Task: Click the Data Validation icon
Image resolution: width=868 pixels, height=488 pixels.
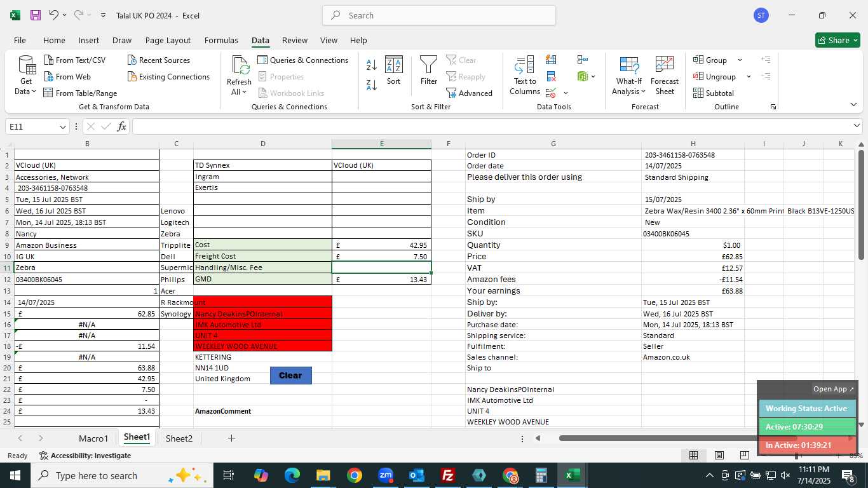Action: (x=551, y=93)
